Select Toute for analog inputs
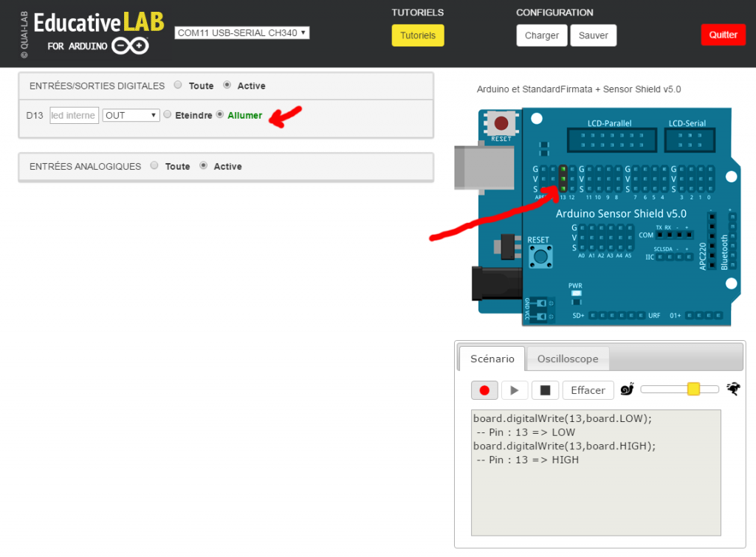 154,165
